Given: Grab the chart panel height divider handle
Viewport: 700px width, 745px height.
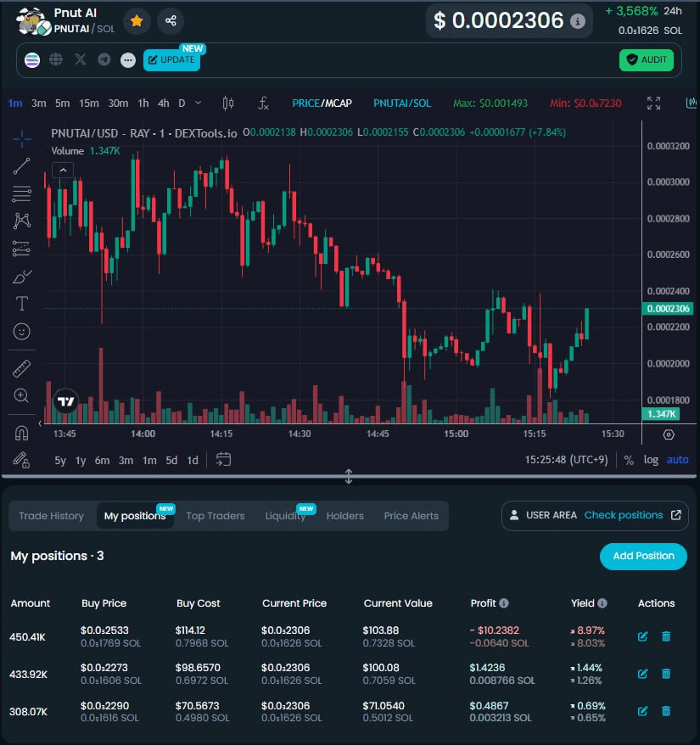Looking at the screenshot, I should [x=349, y=476].
